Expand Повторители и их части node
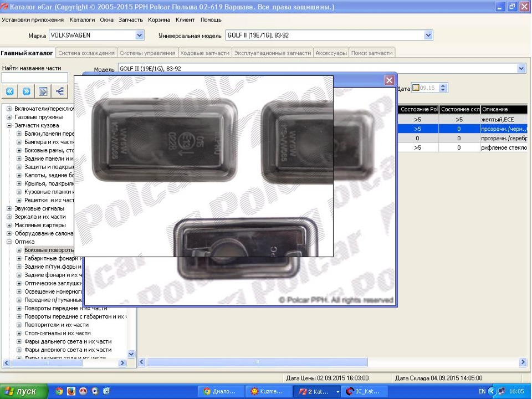This screenshot has height=399, width=532. point(19,325)
